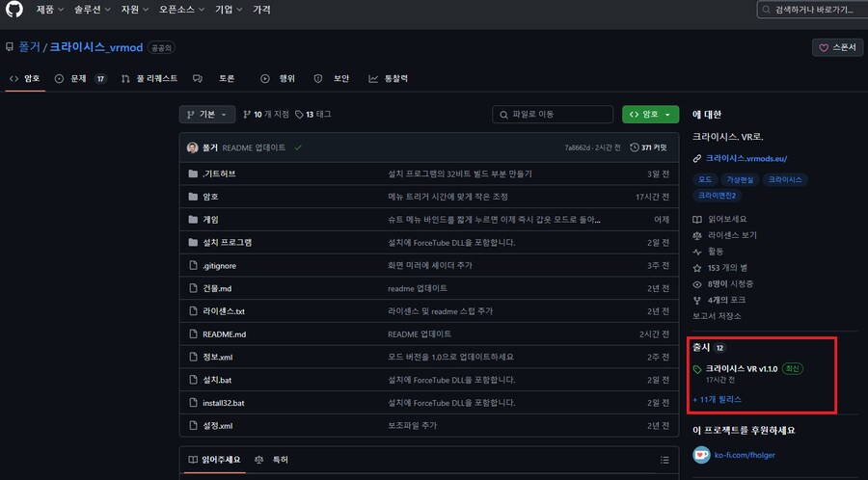Click the 크라이시스 topic tag
Screen dimensions: 868x480
click(x=785, y=179)
